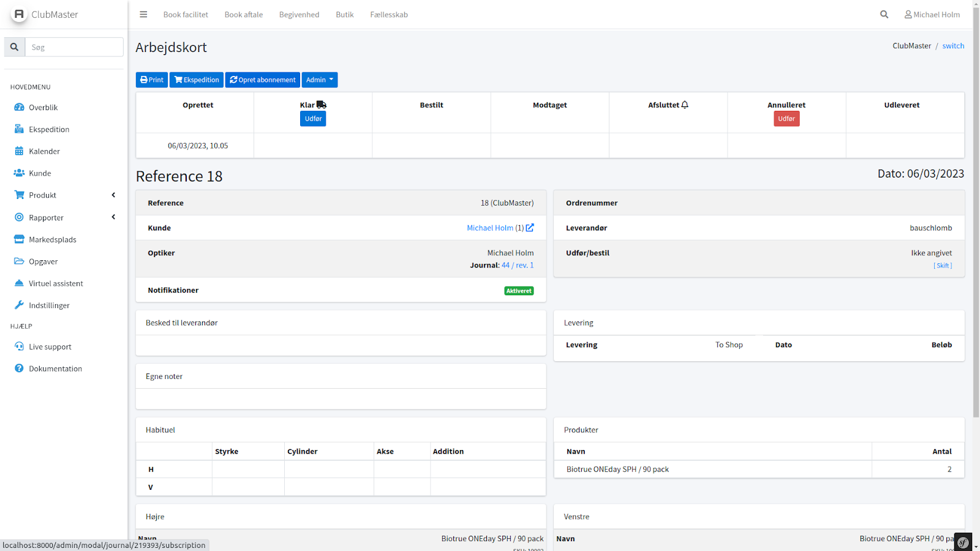The height and width of the screenshot is (551, 980).
Task: Open the Admin dropdown
Action: pyautogui.click(x=319, y=80)
